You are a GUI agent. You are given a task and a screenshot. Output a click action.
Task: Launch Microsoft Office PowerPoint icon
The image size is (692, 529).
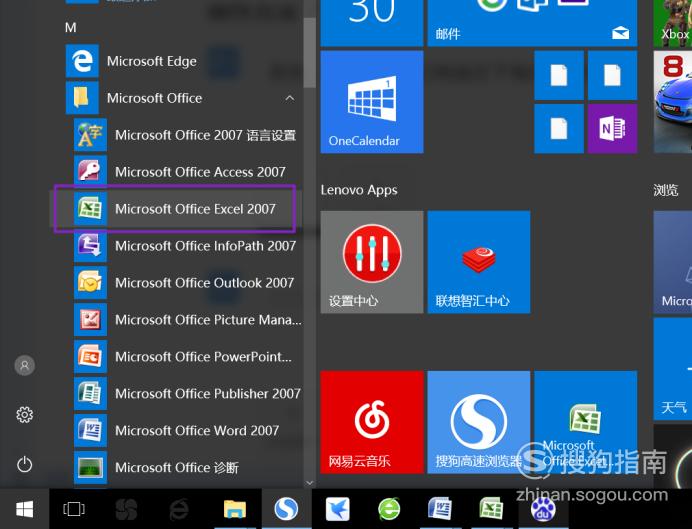click(90, 356)
